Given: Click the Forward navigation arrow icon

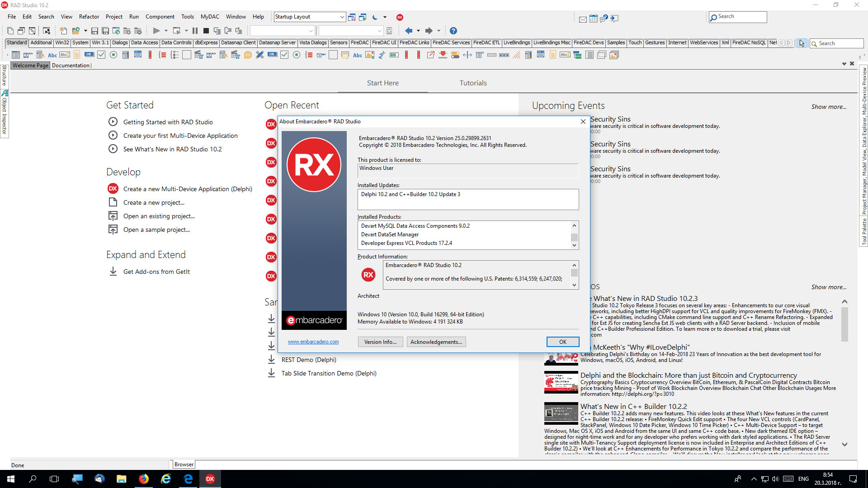Looking at the screenshot, I should click(x=429, y=31).
